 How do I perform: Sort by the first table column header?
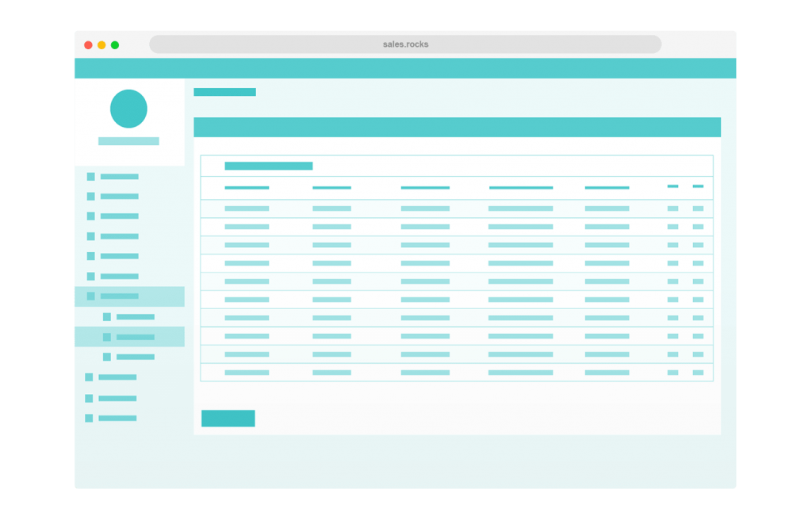pyautogui.click(x=247, y=188)
